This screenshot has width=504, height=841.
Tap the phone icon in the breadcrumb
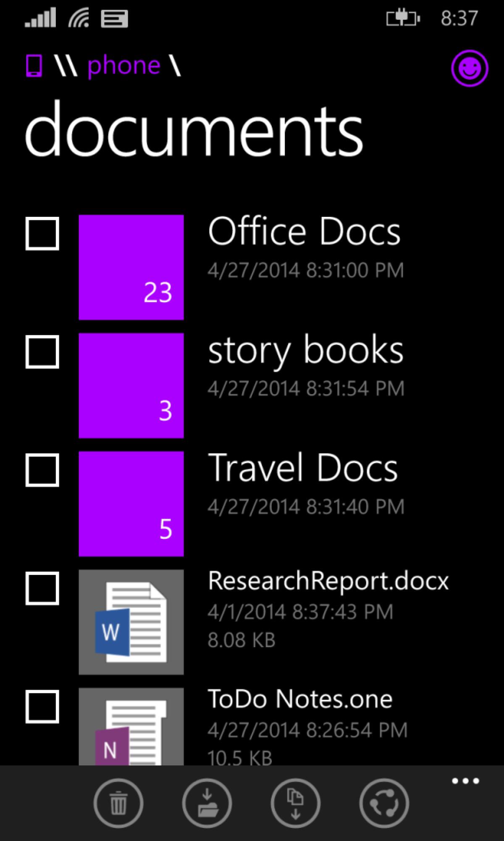pos(34,66)
